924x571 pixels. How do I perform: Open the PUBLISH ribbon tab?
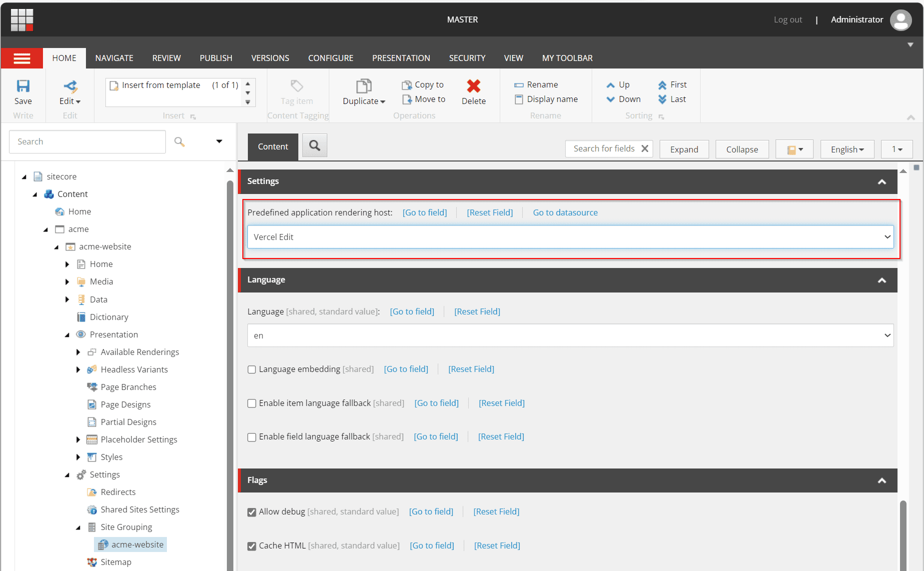(x=216, y=58)
